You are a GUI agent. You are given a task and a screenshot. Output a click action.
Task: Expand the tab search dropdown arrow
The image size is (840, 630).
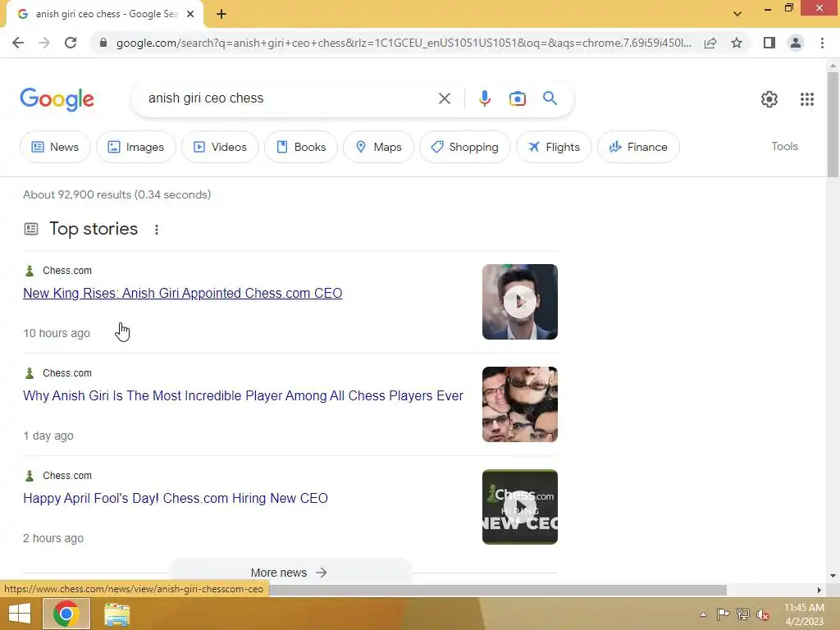pyautogui.click(x=737, y=14)
